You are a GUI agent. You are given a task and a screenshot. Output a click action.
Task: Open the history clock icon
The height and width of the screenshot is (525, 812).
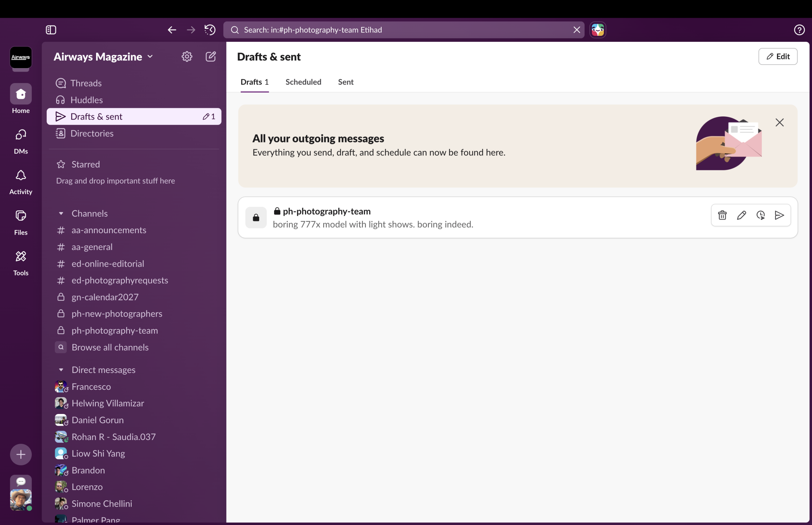tap(210, 30)
